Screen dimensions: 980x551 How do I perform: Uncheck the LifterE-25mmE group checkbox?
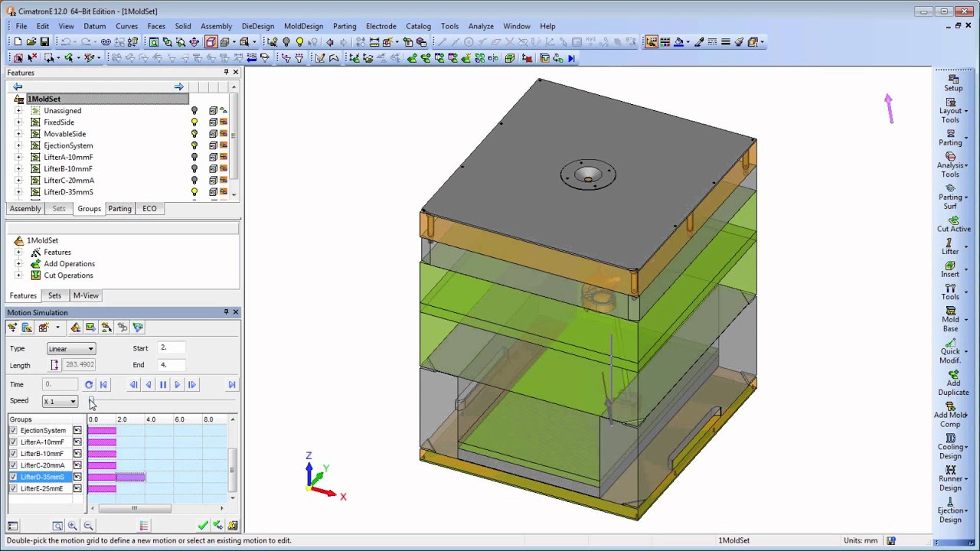click(x=13, y=488)
